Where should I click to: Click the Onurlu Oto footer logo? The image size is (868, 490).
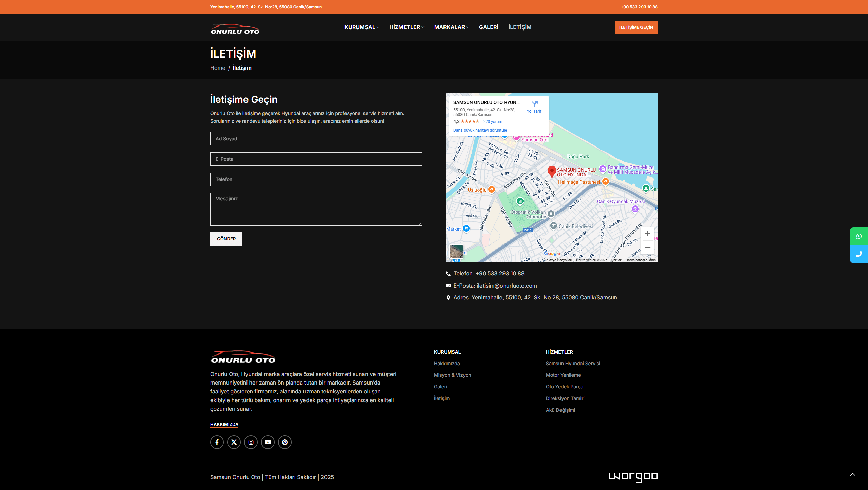click(243, 357)
